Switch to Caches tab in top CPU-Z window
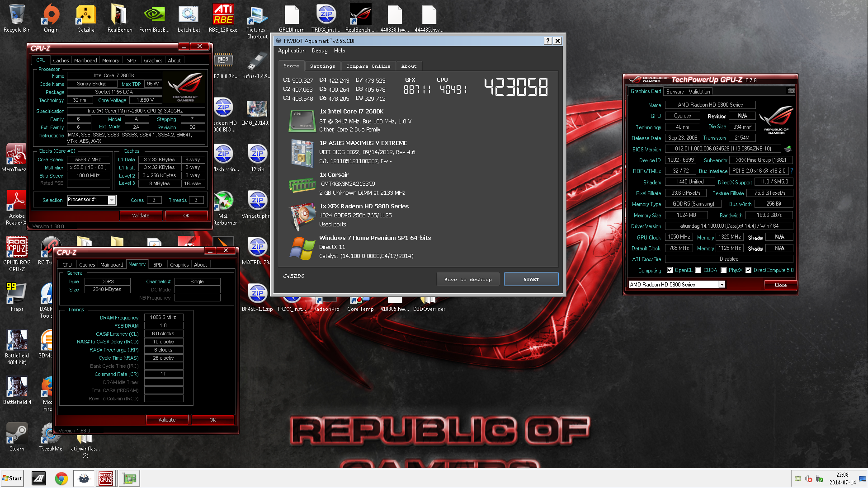 click(61, 61)
